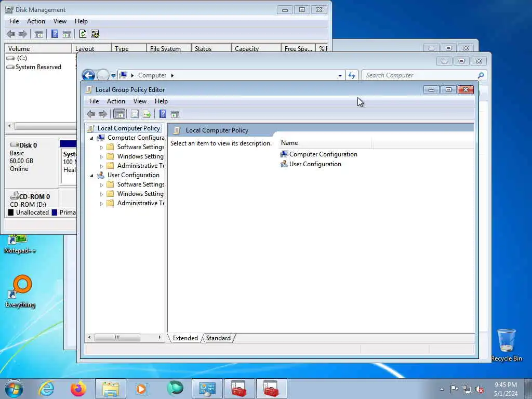Open Help menu in Group Policy Editor
The height and width of the screenshot is (399, 532).
tap(161, 101)
